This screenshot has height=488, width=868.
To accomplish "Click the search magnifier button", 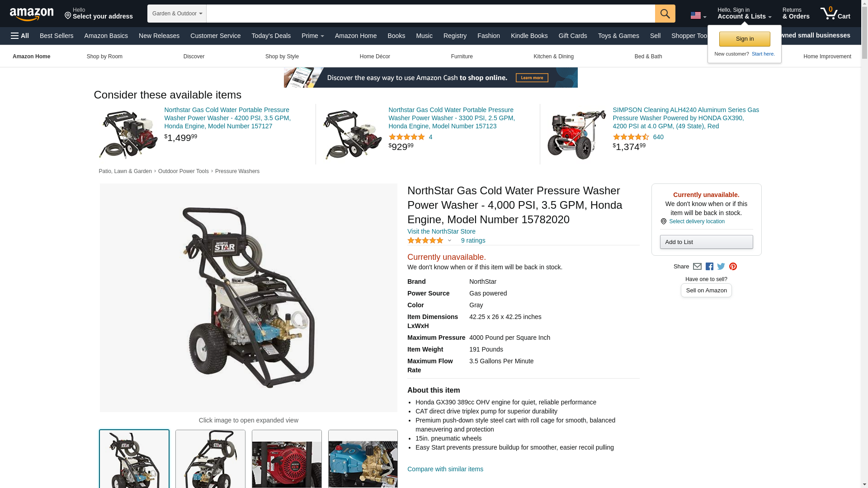I will tap(665, 14).
